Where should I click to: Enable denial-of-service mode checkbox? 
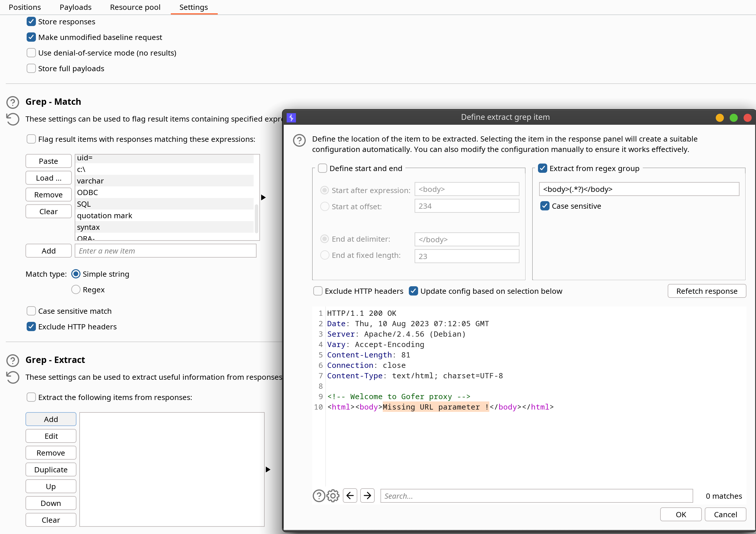(x=31, y=53)
